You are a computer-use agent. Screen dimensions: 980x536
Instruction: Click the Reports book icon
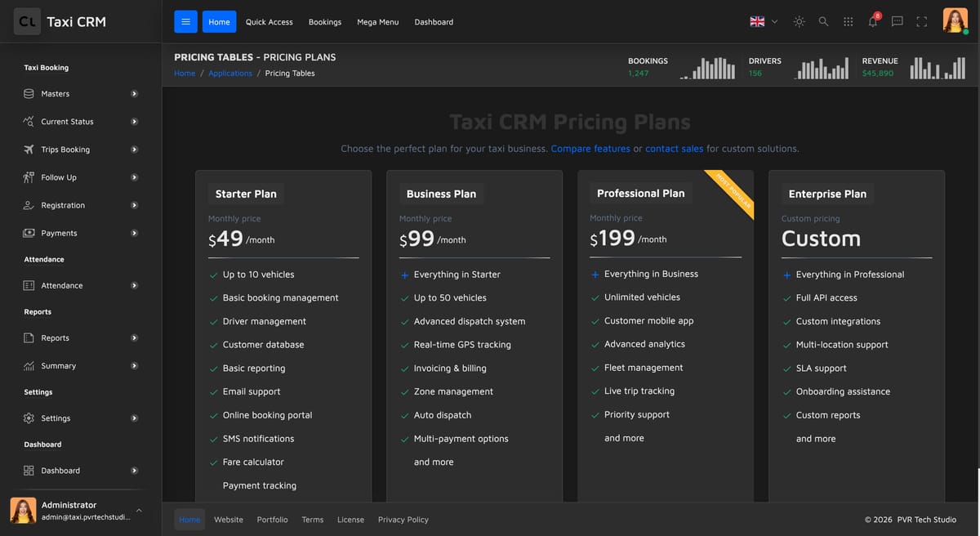point(29,337)
